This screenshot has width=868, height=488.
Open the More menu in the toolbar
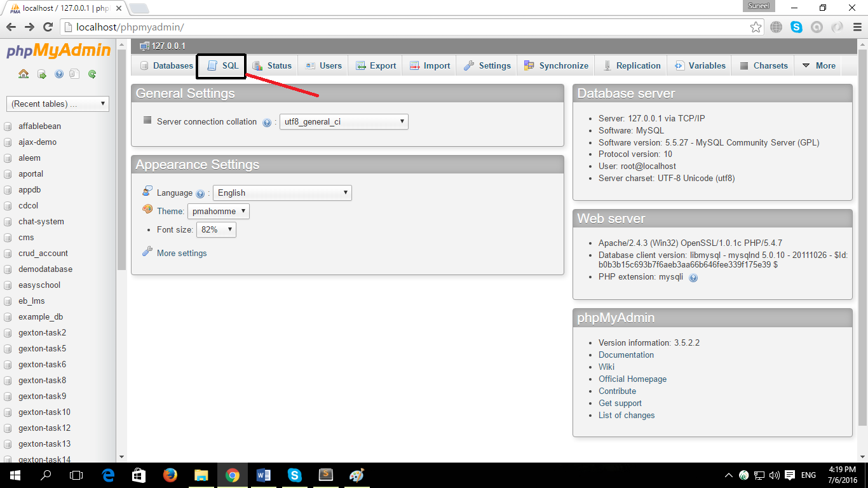pyautogui.click(x=818, y=65)
